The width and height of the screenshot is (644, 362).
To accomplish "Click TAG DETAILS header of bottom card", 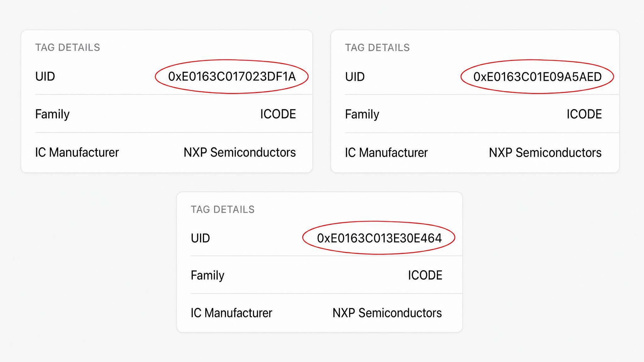I will (223, 210).
